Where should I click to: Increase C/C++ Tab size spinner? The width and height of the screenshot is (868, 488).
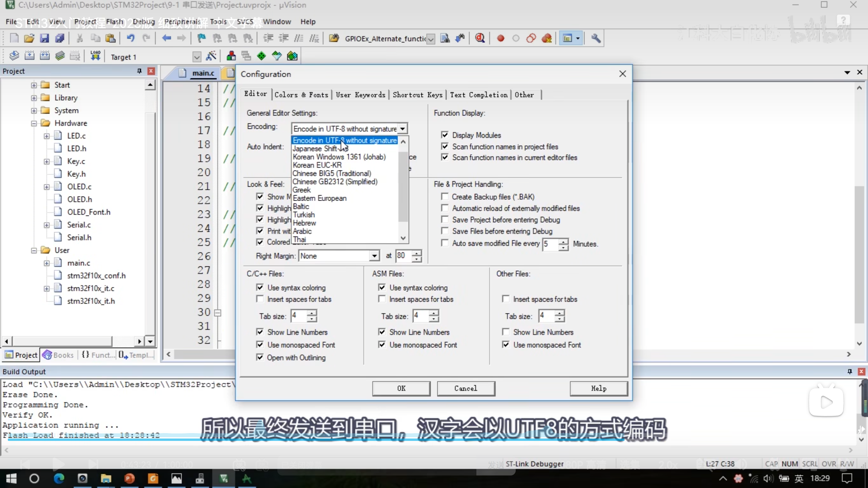coord(312,313)
